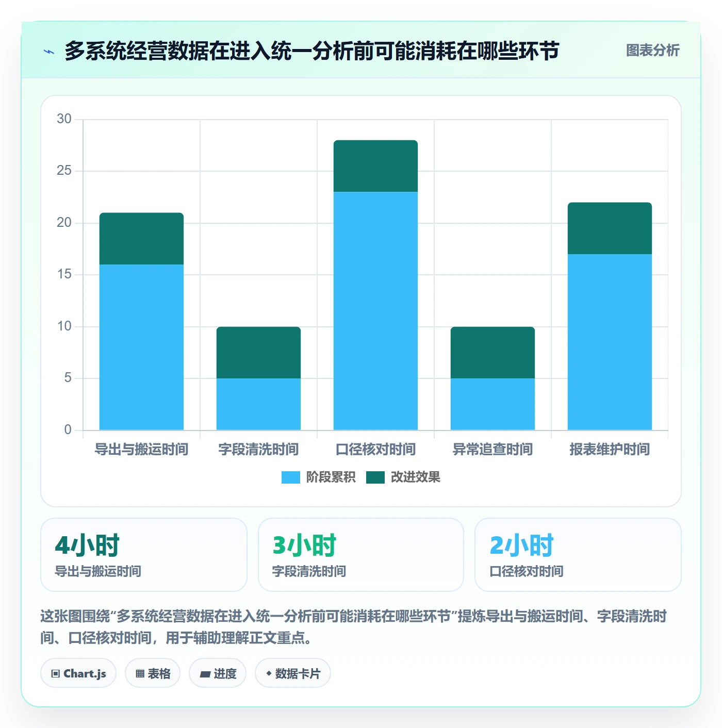Image resolution: width=722 pixels, height=728 pixels.
Task: Click the lightning icon beside the title
Action: 49,52
